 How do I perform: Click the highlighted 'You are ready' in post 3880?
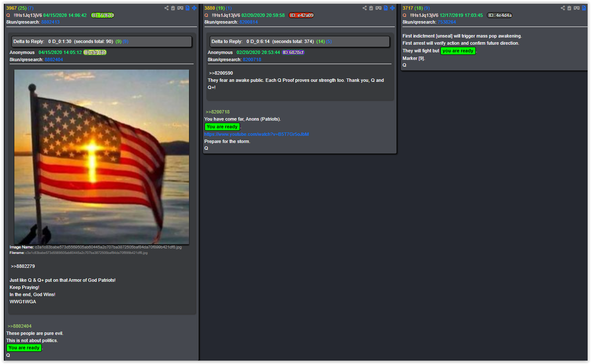[222, 127]
